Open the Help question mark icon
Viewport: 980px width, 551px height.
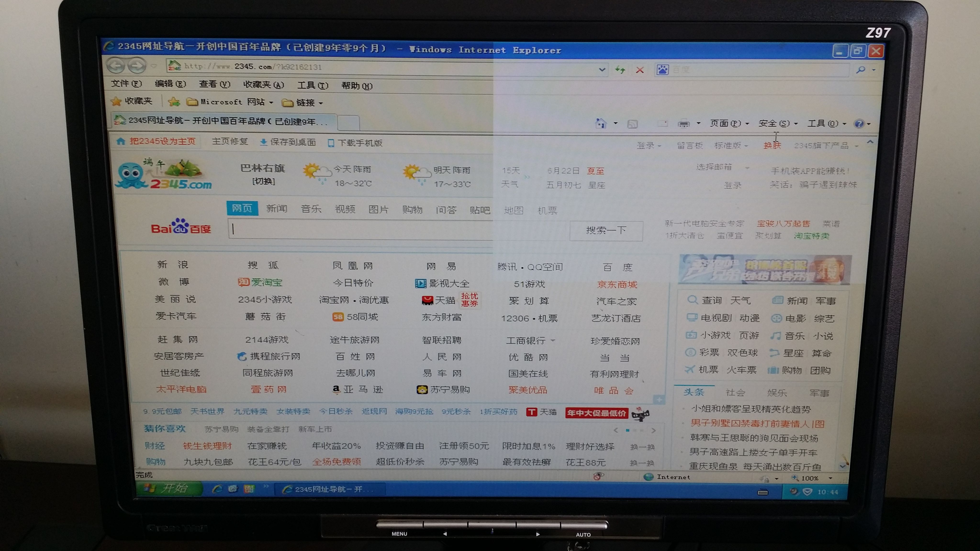pos(859,124)
